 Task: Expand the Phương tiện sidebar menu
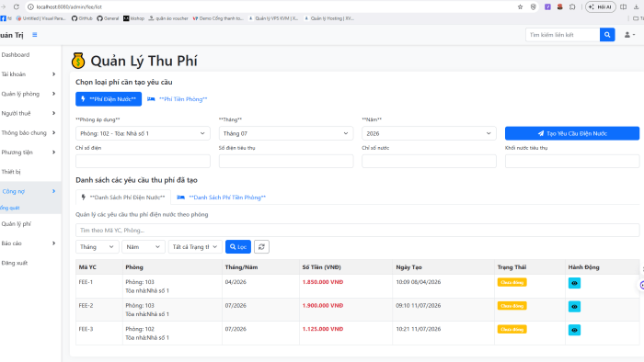[29, 153]
